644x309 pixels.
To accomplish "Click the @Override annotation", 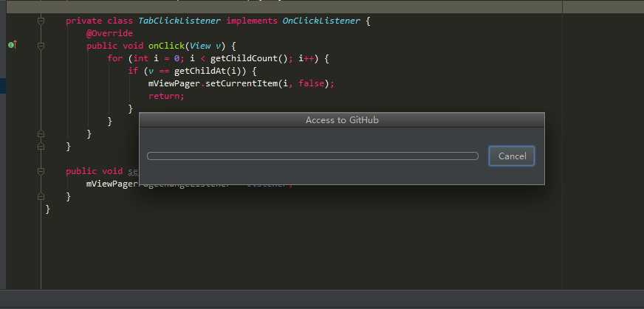I will [109, 33].
